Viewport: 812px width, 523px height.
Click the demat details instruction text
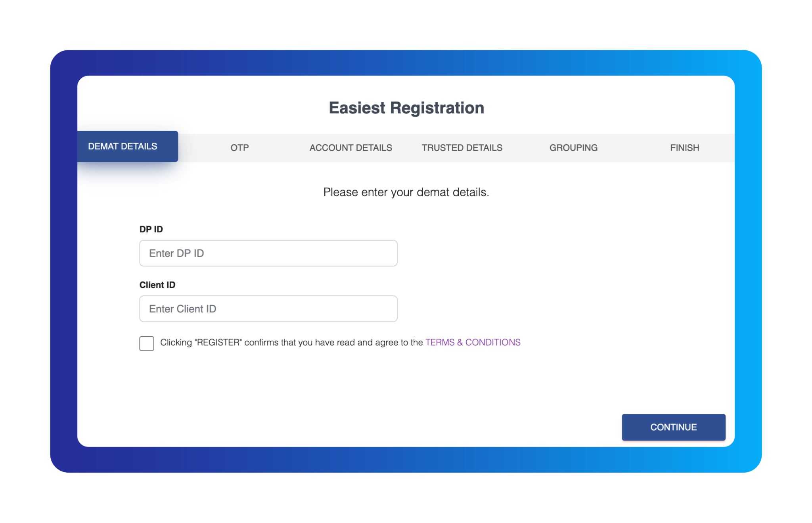coord(406,192)
